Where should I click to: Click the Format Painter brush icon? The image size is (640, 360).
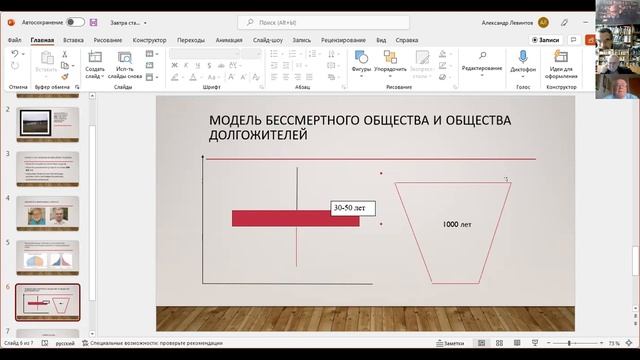(64, 76)
